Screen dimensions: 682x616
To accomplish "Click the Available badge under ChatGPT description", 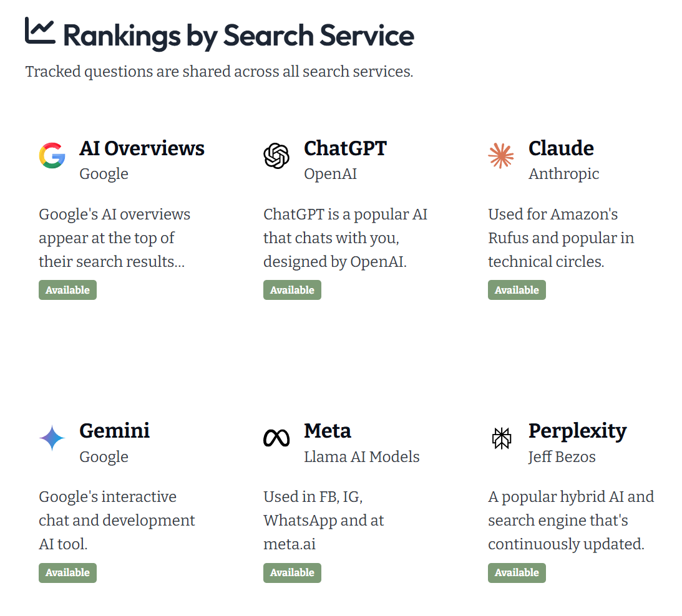I will pos(292,290).
